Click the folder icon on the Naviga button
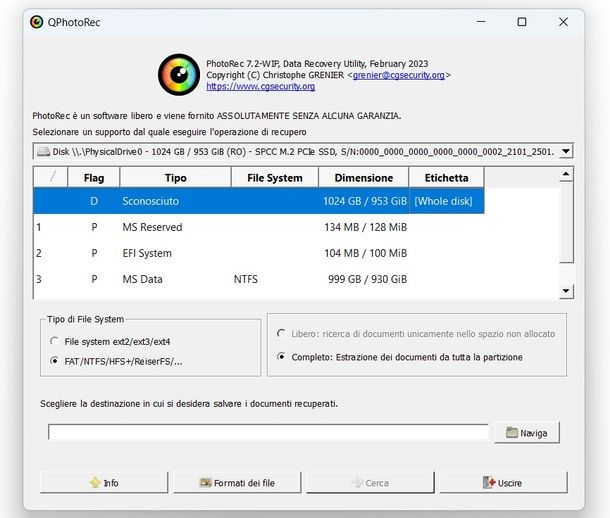Viewport: 610px width, 518px height. tap(512, 432)
